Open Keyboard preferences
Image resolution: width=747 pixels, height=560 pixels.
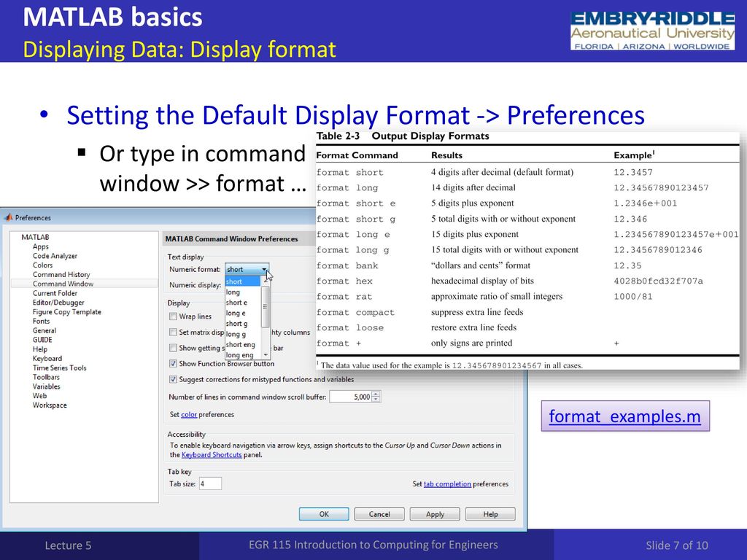(x=47, y=359)
